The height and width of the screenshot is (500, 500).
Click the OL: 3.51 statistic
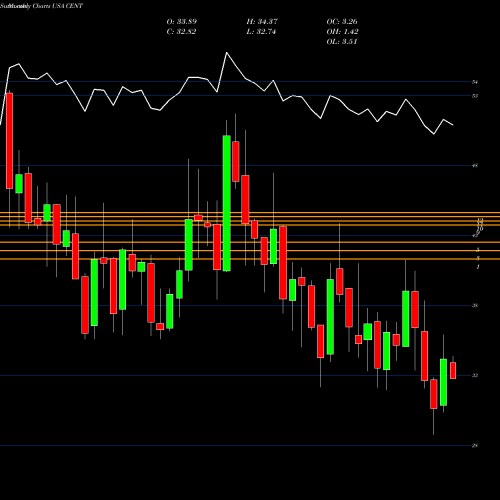(342, 42)
